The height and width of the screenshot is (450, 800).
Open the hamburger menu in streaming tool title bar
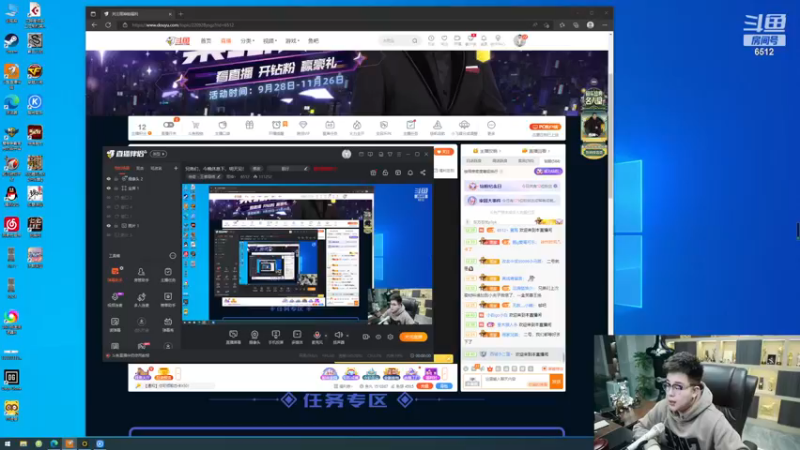(x=399, y=154)
